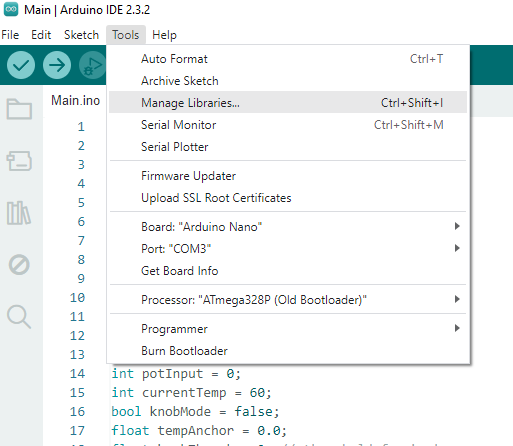The image size is (513, 446).
Task: Click line number 1 in gutter
Action: coord(81,127)
